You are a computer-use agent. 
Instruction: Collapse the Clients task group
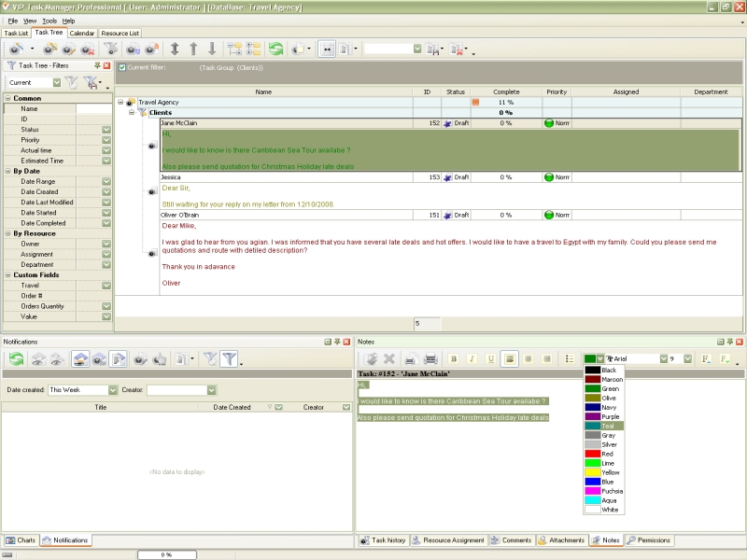tap(132, 112)
